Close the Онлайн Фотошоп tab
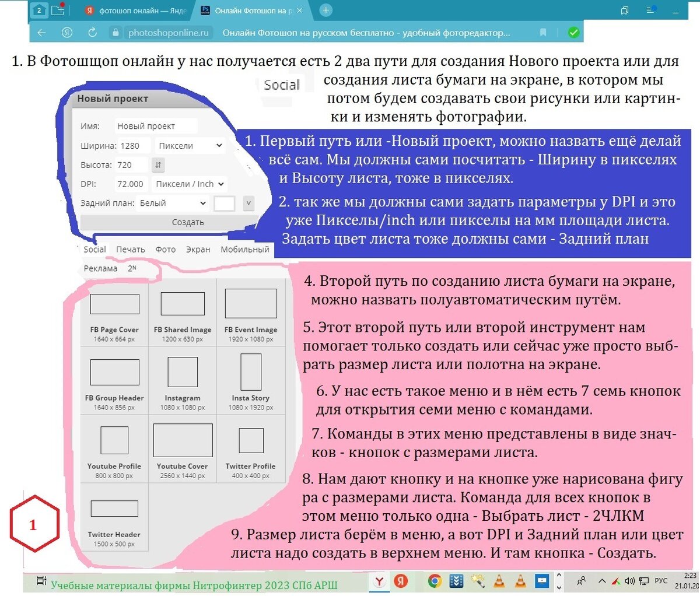The height and width of the screenshot is (596, 700). pos(300,10)
